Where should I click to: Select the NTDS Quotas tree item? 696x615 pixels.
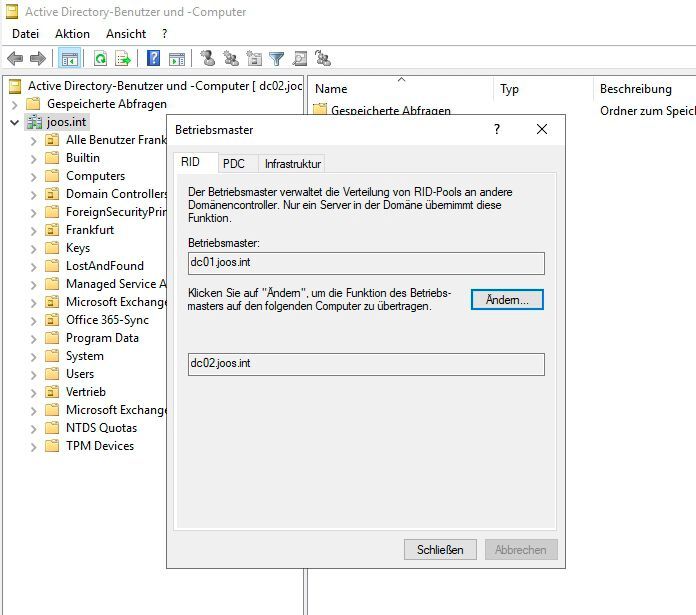101,428
